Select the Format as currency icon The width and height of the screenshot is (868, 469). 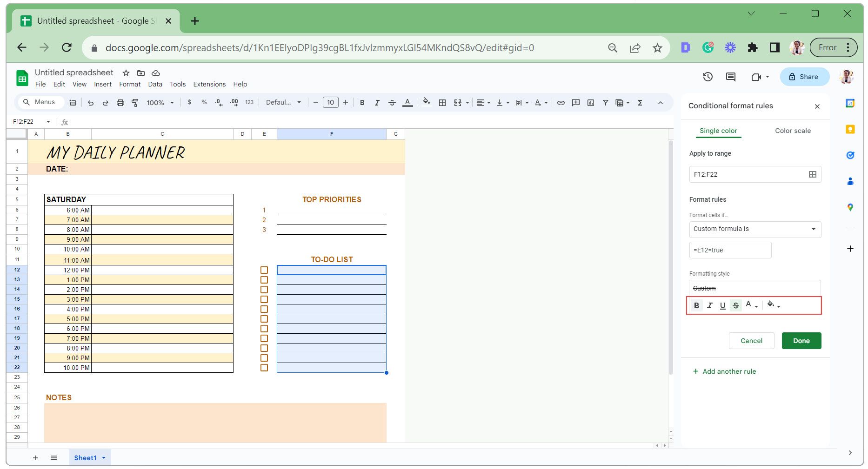click(189, 102)
